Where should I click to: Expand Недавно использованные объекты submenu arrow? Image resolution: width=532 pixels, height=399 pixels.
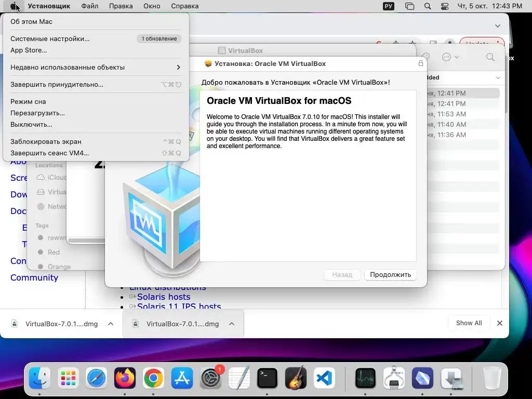pos(179,67)
